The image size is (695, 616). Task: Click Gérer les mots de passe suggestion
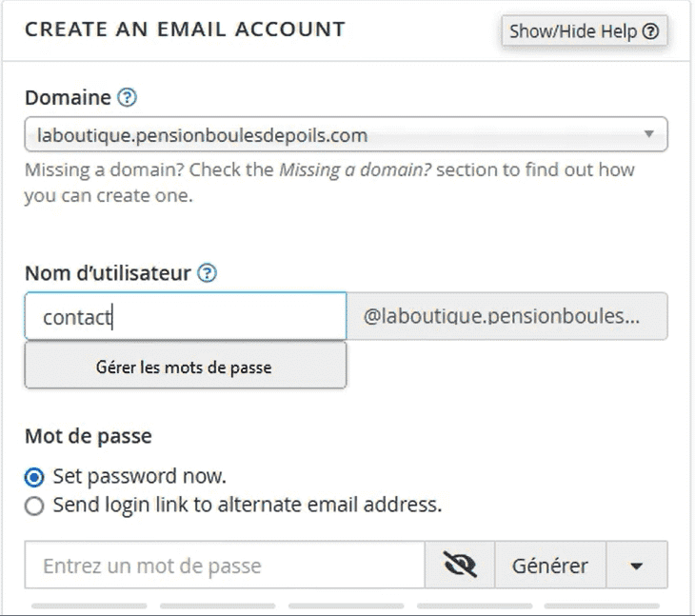[186, 367]
